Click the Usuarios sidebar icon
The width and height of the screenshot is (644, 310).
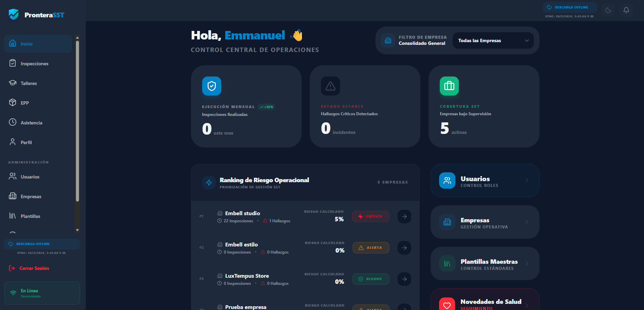click(13, 176)
